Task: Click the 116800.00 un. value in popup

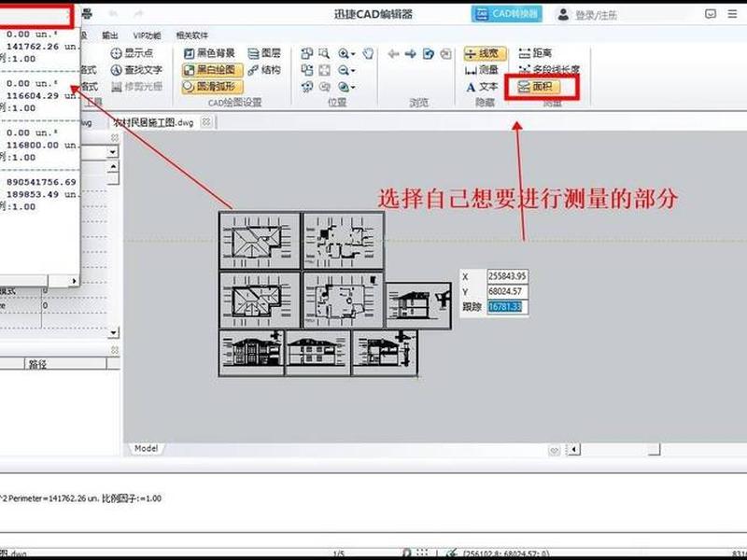Action: pos(41,146)
